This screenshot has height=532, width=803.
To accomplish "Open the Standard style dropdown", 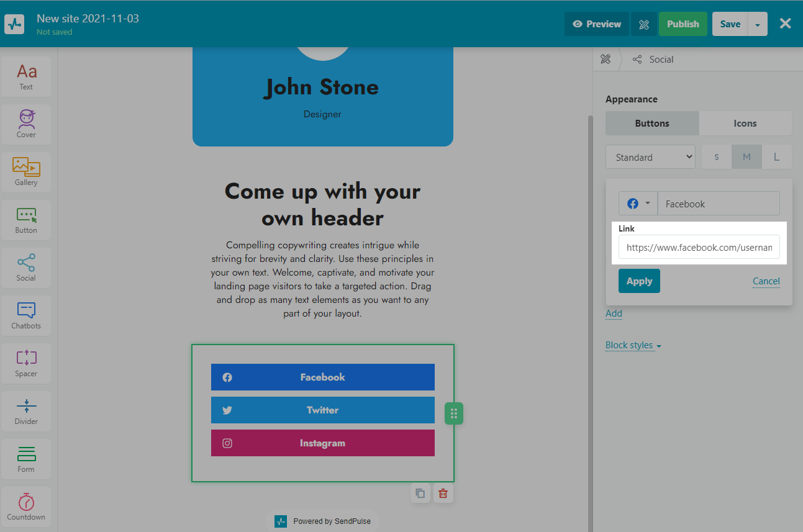I will [650, 158].
